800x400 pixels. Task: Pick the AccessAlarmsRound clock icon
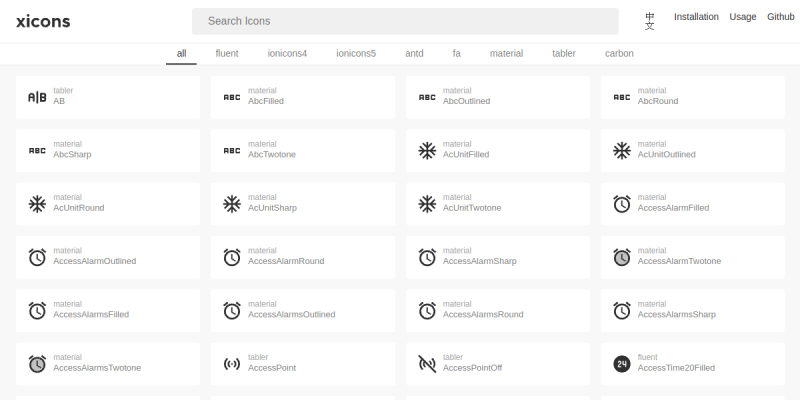(x=427, y=311)
